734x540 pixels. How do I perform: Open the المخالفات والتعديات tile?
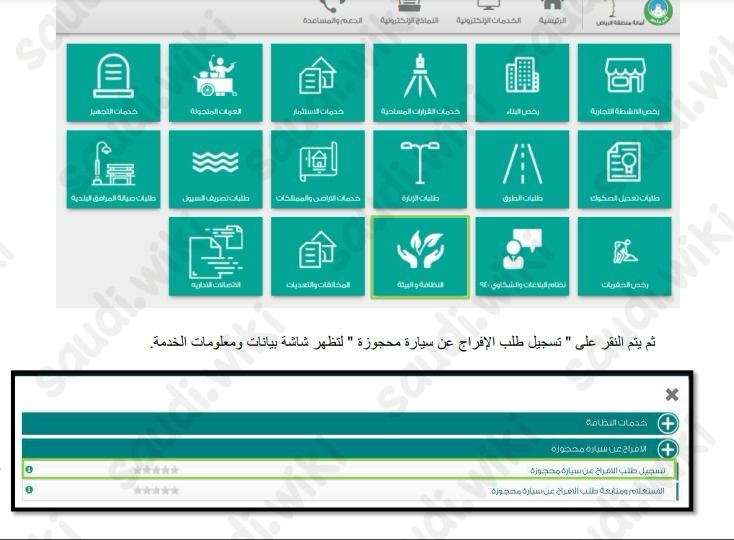click(318, 256)
